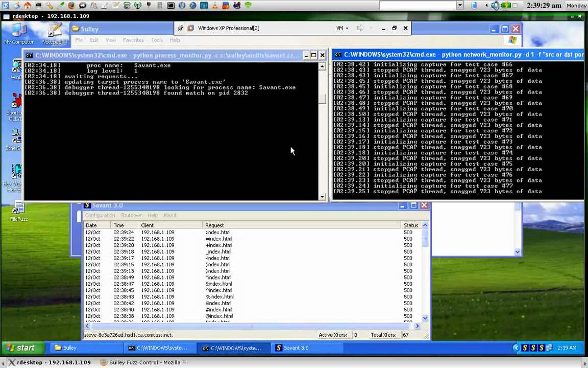Click the wrench tools icon in top panel
This screenshot has width=588, height=368.
pyautogui.click(x=50, y=5)
